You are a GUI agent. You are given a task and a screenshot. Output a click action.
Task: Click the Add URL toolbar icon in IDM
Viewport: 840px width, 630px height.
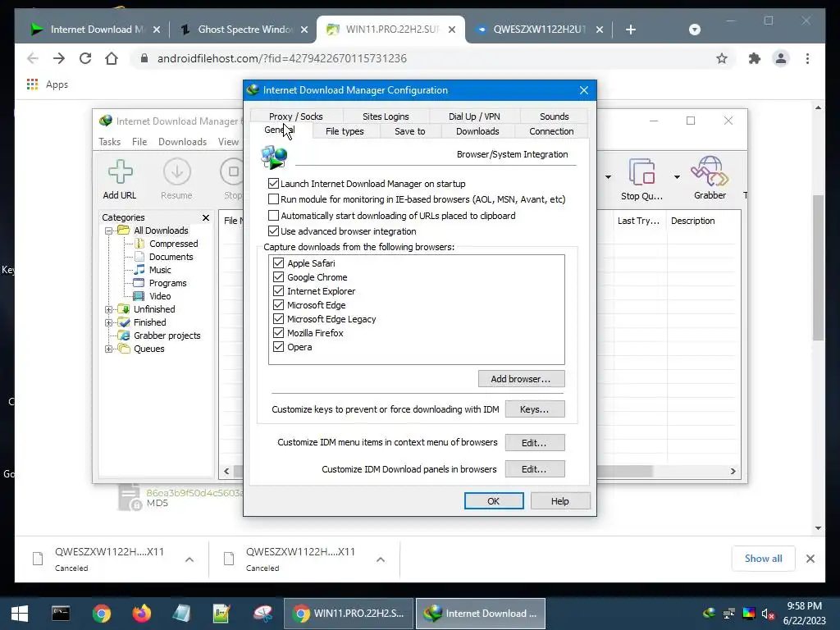[x=120, y=178]
